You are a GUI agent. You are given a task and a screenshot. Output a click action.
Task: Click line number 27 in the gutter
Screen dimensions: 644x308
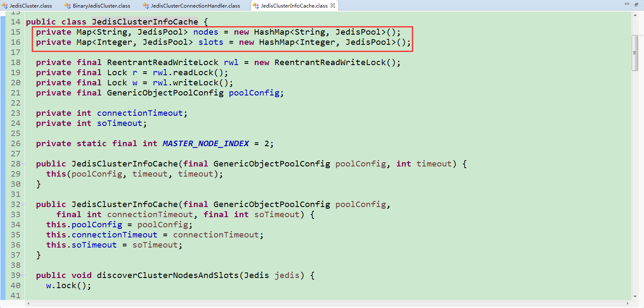point(15,154)
